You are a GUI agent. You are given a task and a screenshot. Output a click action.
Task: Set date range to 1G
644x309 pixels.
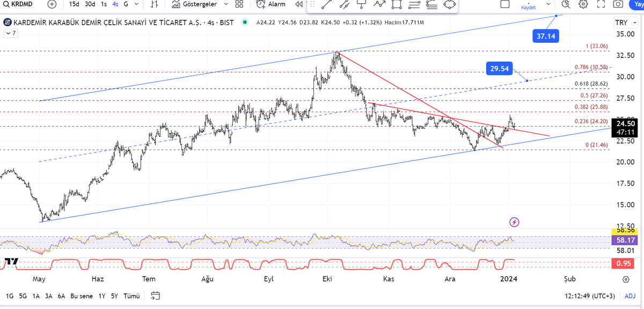[x=10, y=296]
